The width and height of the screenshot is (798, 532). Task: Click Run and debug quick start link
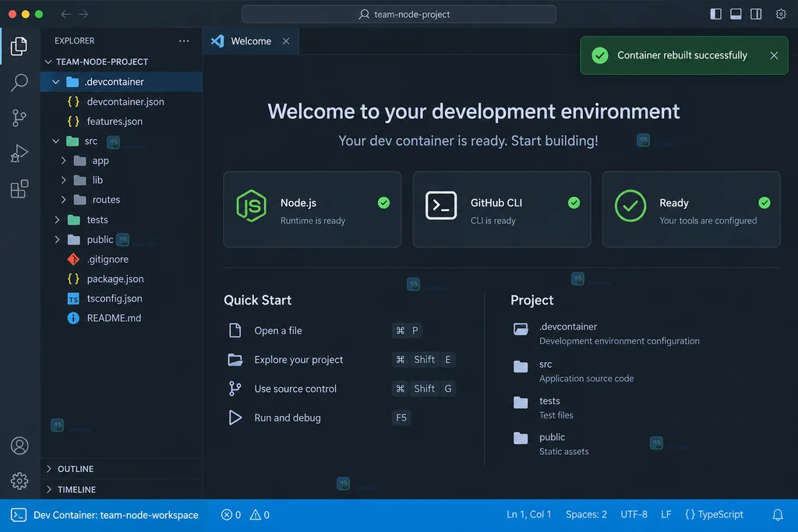288,417
